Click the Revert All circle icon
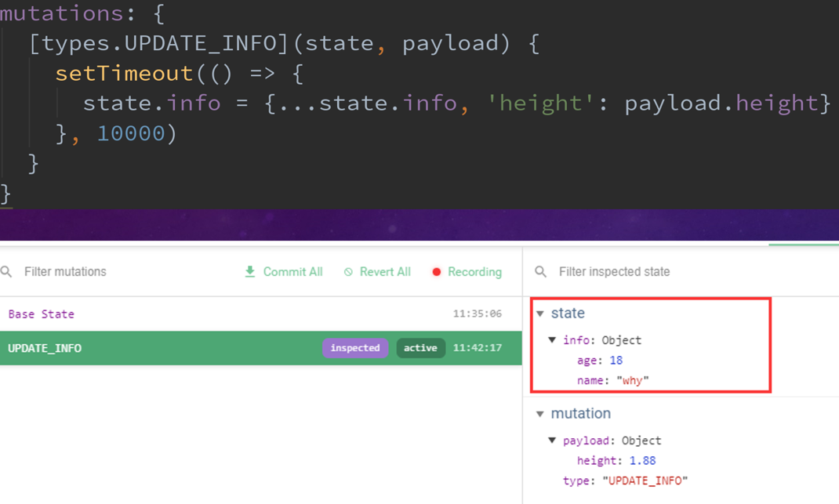The image size is (839, 504). pos(348,272)
